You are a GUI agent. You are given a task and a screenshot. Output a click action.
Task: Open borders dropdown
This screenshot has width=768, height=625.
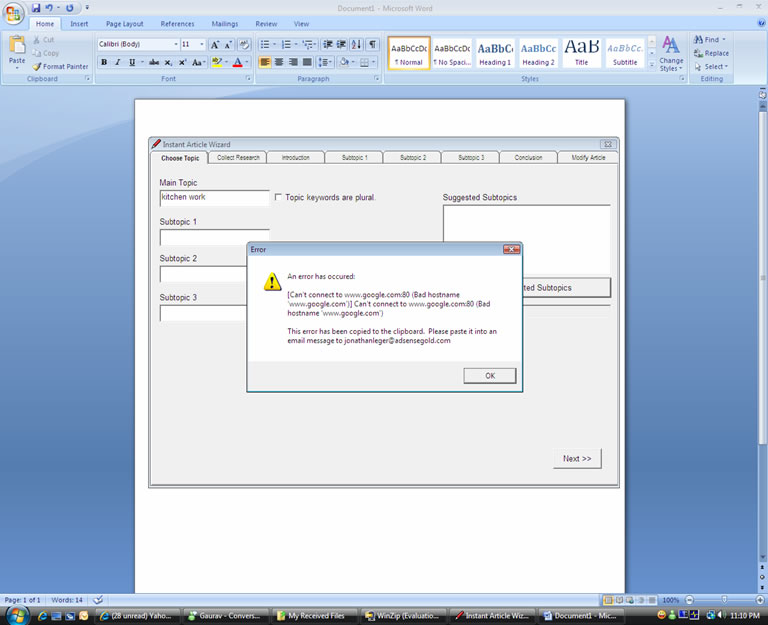[374, 62]
